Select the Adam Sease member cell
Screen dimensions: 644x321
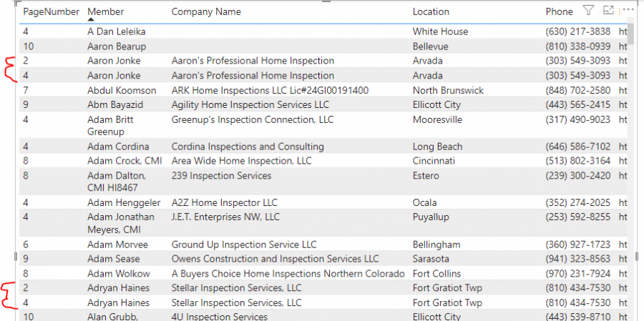[x=113, y=259]
